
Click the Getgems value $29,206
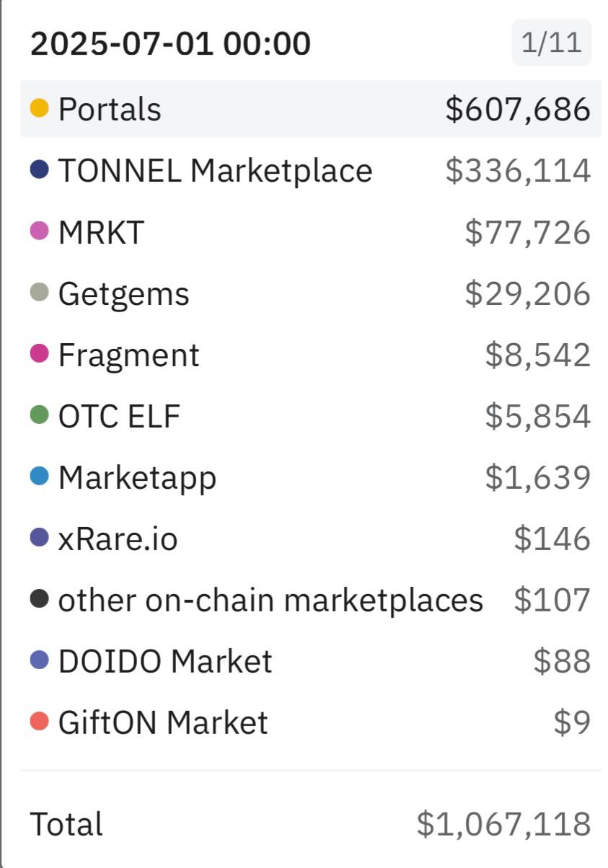(528, 293)
